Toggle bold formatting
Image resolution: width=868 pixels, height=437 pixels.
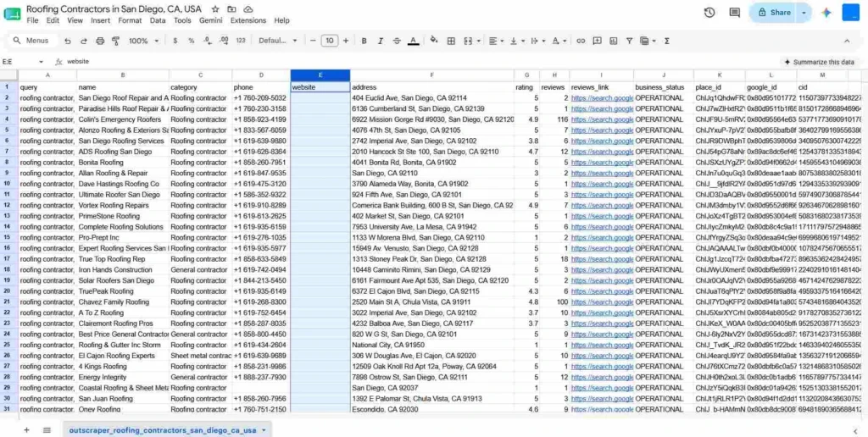(x=364, y=41)
